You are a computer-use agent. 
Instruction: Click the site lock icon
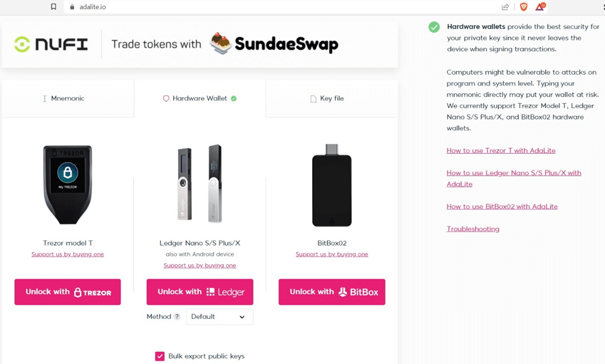coord(73,7)
